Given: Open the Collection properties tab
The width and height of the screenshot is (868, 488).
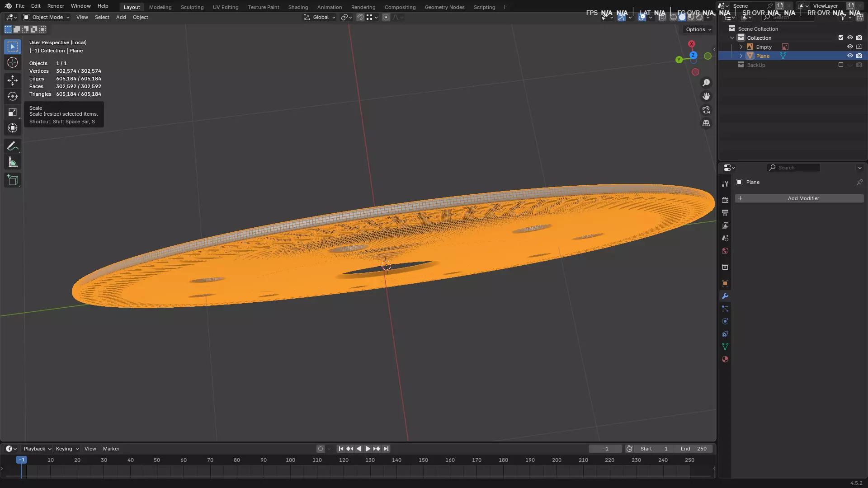Looking at the screenshot, I should coord(725,267).
